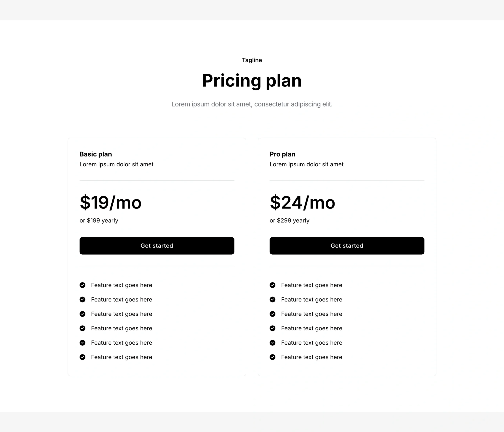Image resolution: width=504 pixels, height=432 pixels.
Task: Click last check icon in Pro plan
Action: click(x=272, y=357)
